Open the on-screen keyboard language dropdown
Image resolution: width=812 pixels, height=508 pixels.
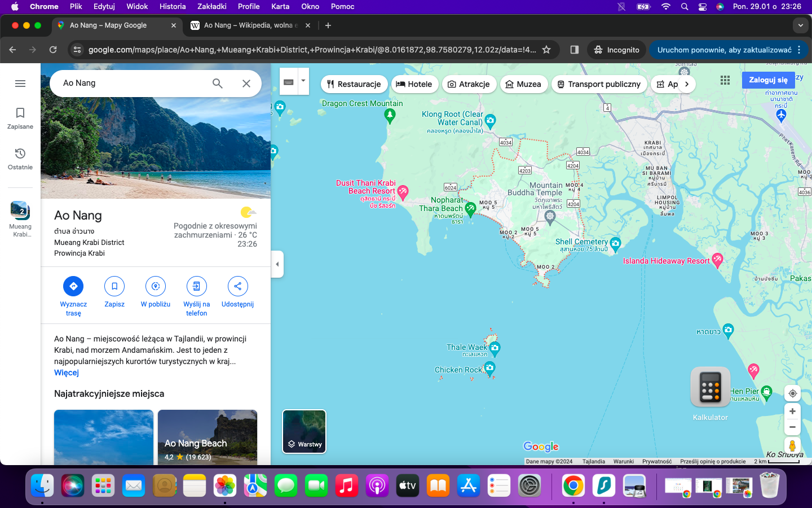302,81
